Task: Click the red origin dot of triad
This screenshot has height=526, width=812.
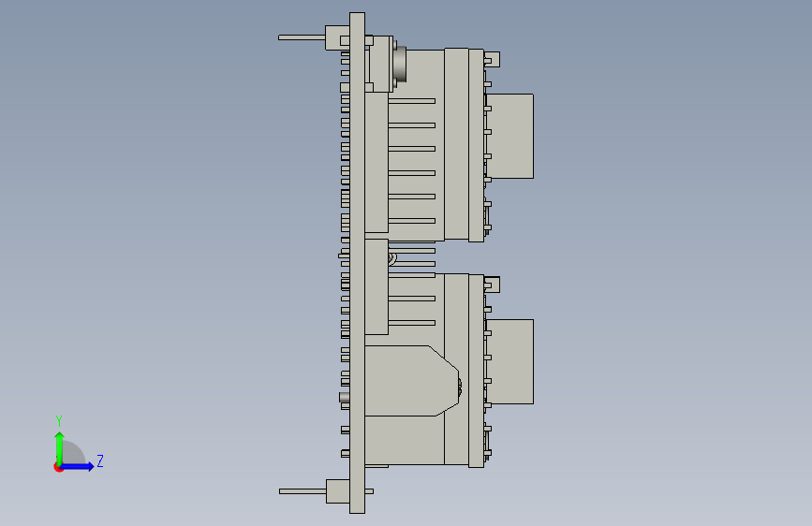Action: click(x=58, y=467)
